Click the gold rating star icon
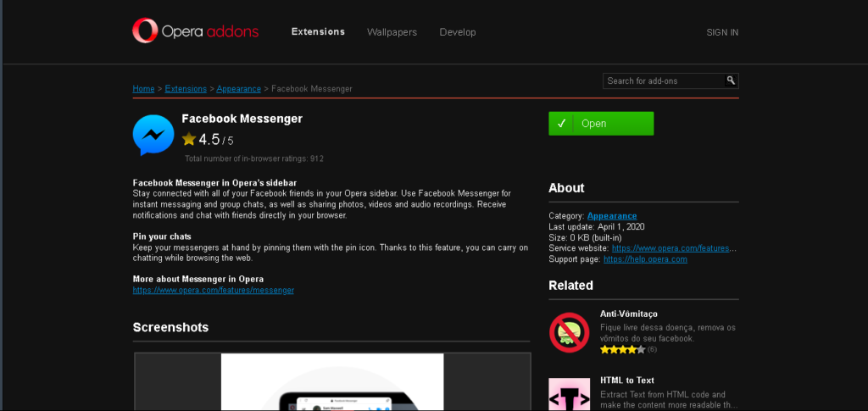 pos(189,139)
